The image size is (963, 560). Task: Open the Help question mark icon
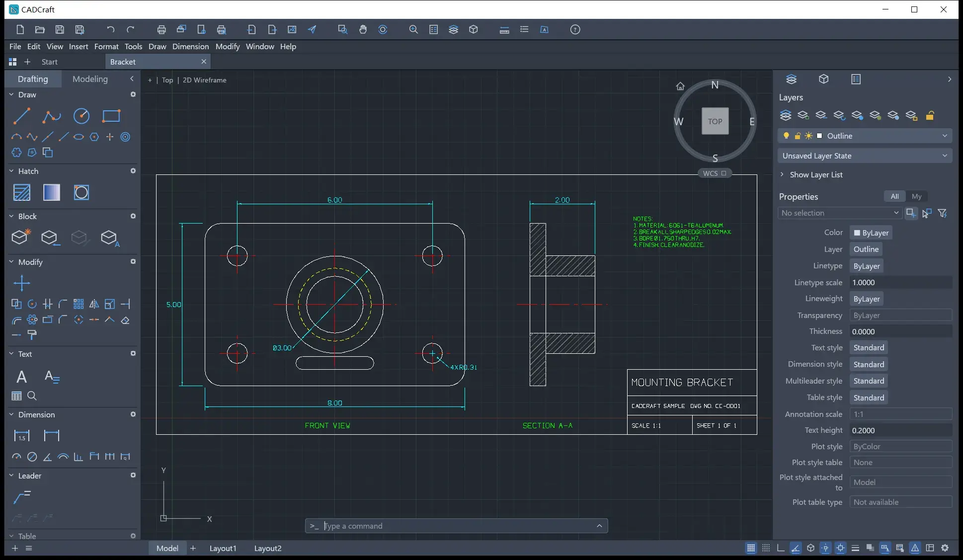(575, 30)
